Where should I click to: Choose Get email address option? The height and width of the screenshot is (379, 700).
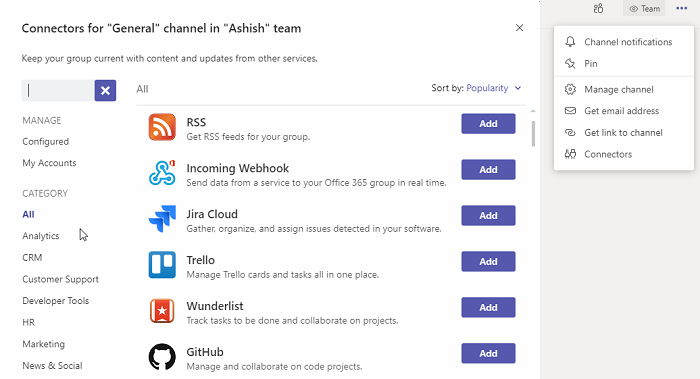[x=624, y=111]
